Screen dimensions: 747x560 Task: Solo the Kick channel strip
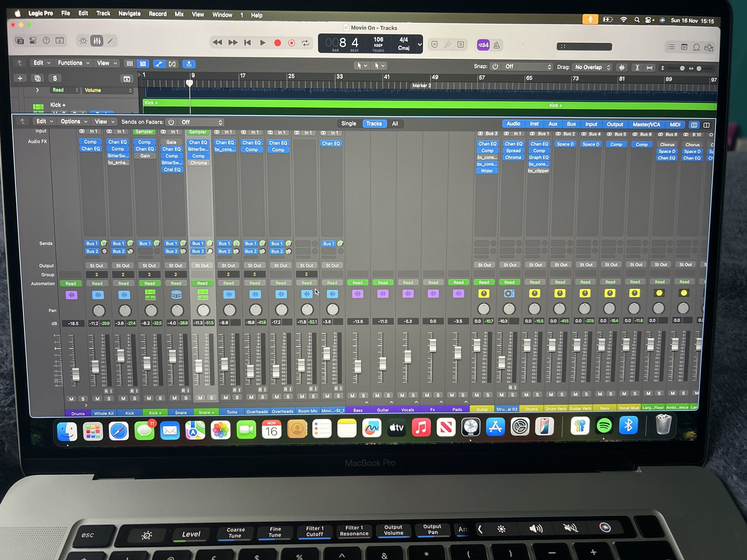click(x=135, y=399)
